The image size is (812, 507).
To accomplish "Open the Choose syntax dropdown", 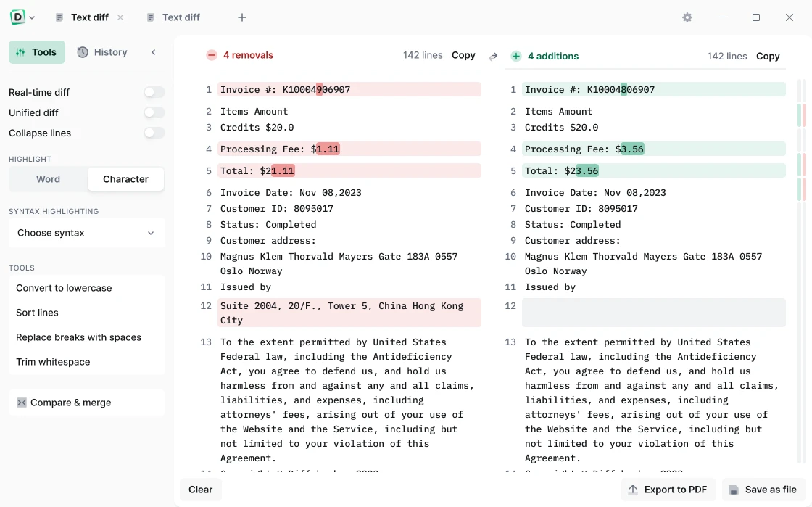I will click(x=86, y=233).
